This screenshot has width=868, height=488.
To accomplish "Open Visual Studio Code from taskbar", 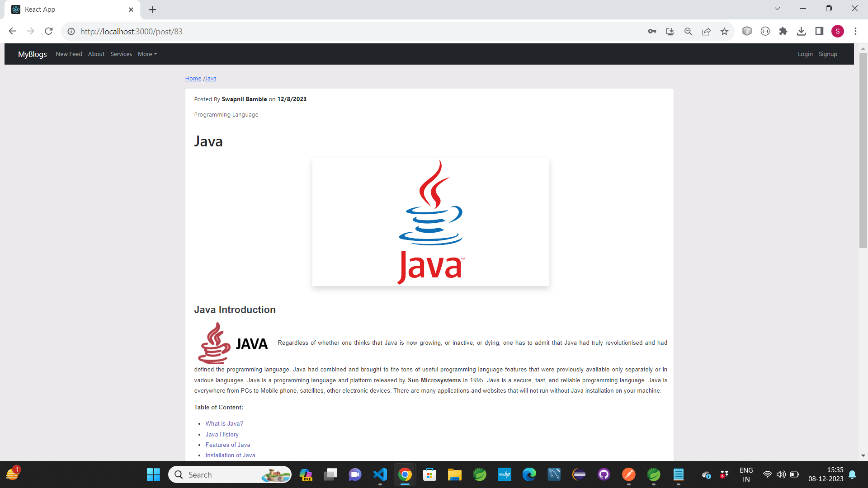I will click(380, 474).
